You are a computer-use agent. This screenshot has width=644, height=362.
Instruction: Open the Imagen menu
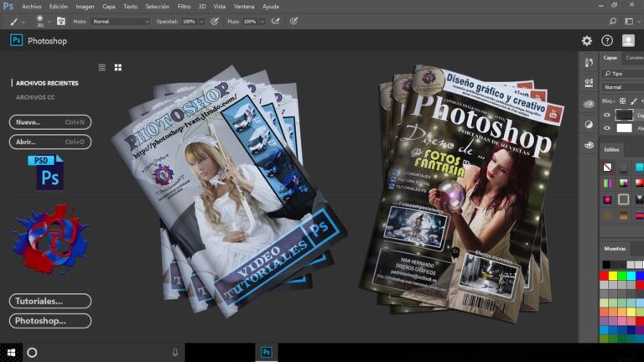[85, 7]
